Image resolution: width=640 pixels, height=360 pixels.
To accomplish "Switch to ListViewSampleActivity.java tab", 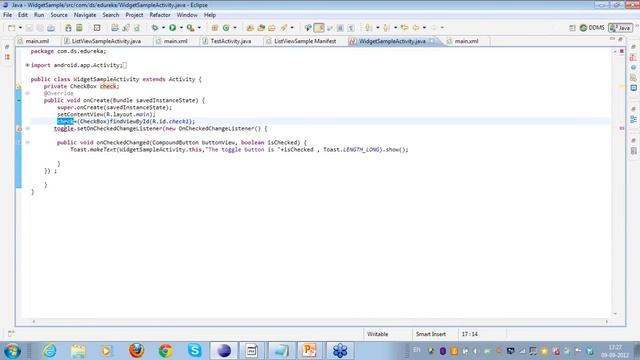I will [x=106, y=41].
